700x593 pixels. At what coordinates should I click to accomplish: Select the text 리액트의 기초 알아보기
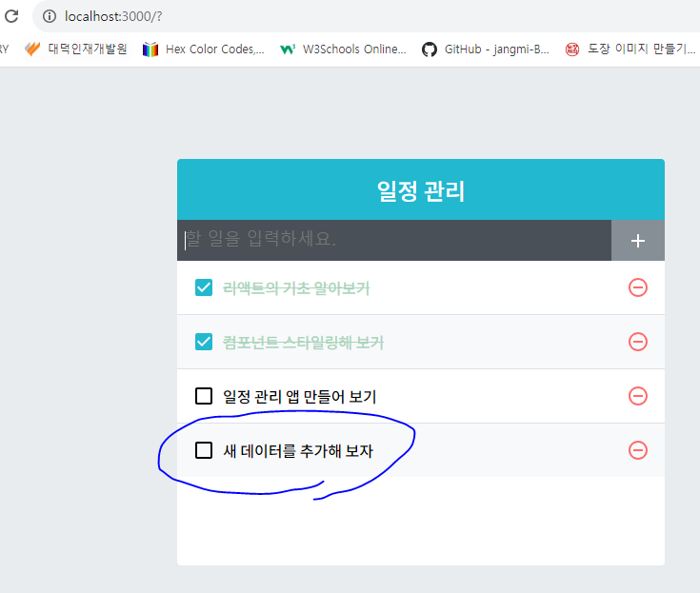tap(296, 288)
